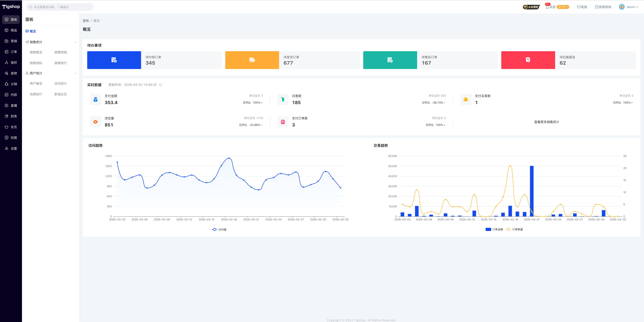This screenshot has width=644, height=322.
Task: Click the orange 待发货订单 truck tile
Action: (x=252, y=60)
